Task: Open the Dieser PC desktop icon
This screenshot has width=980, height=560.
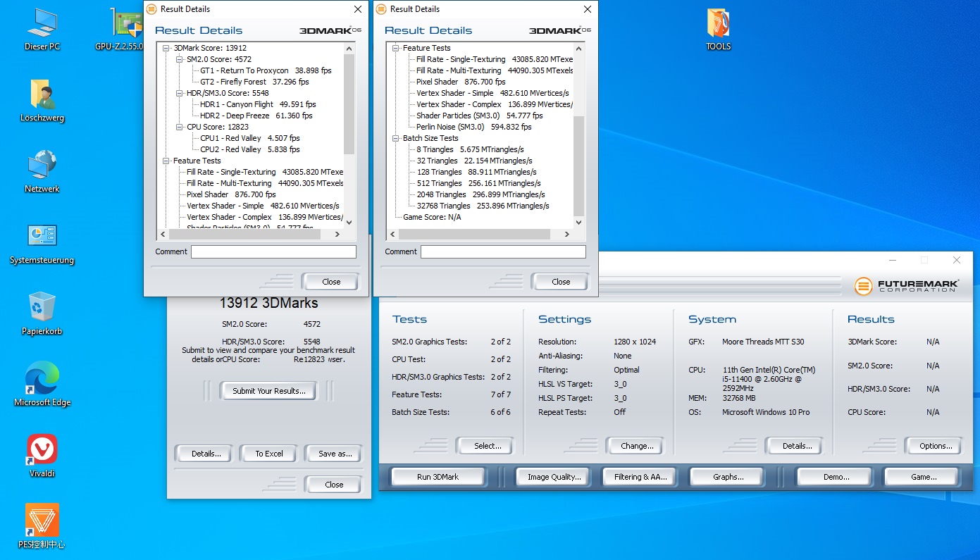Action: (x=42, y=30)
